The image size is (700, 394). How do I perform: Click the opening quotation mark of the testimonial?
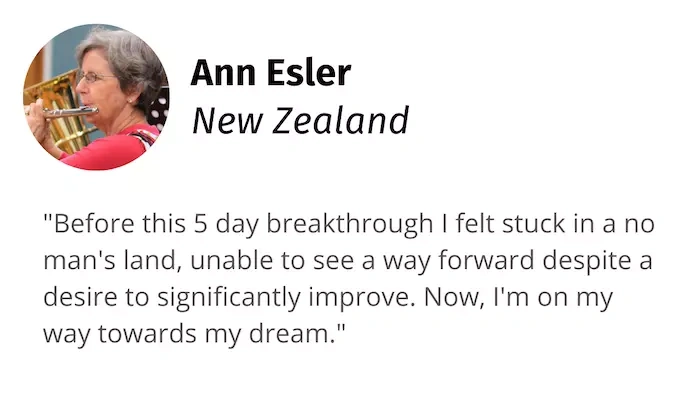pyautogui.click(x=47, y=217)
